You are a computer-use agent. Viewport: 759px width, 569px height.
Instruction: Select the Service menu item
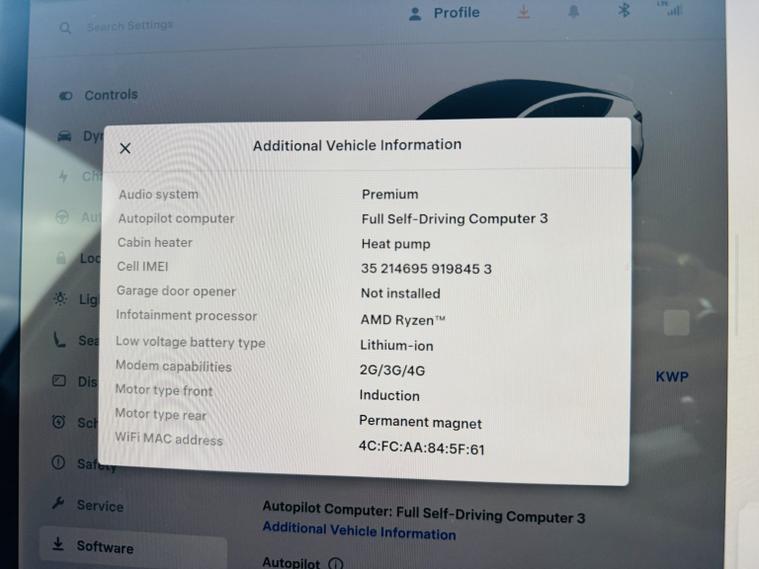click(99, 506)
